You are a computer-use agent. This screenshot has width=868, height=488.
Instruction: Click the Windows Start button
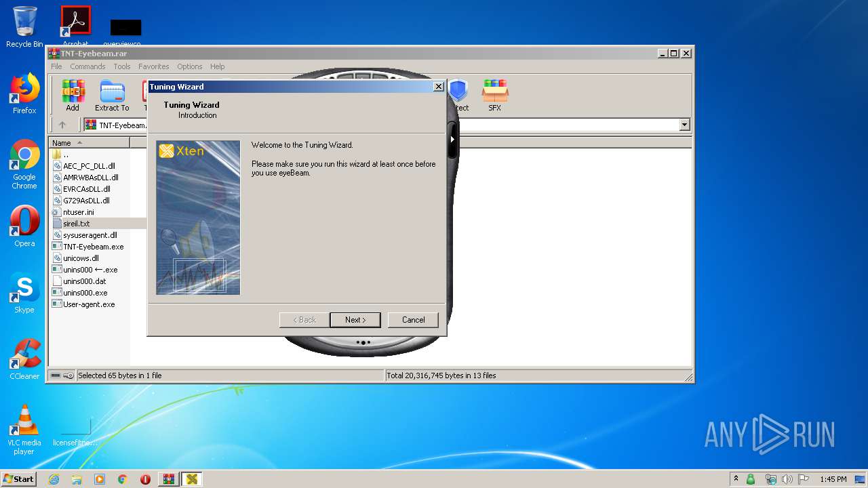tap(18, 479)
